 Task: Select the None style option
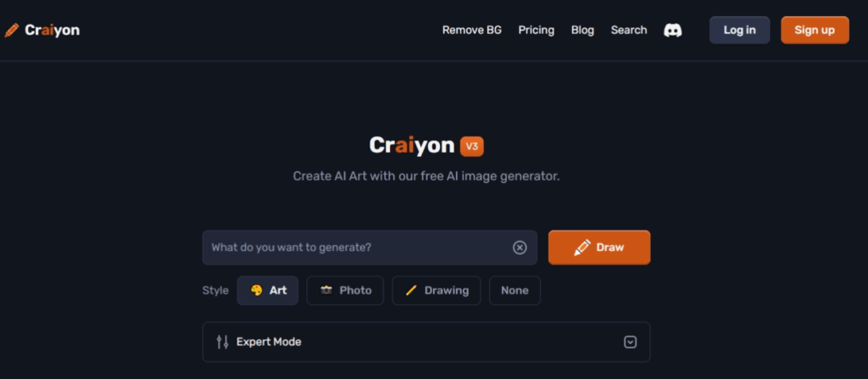coord(515,290)
